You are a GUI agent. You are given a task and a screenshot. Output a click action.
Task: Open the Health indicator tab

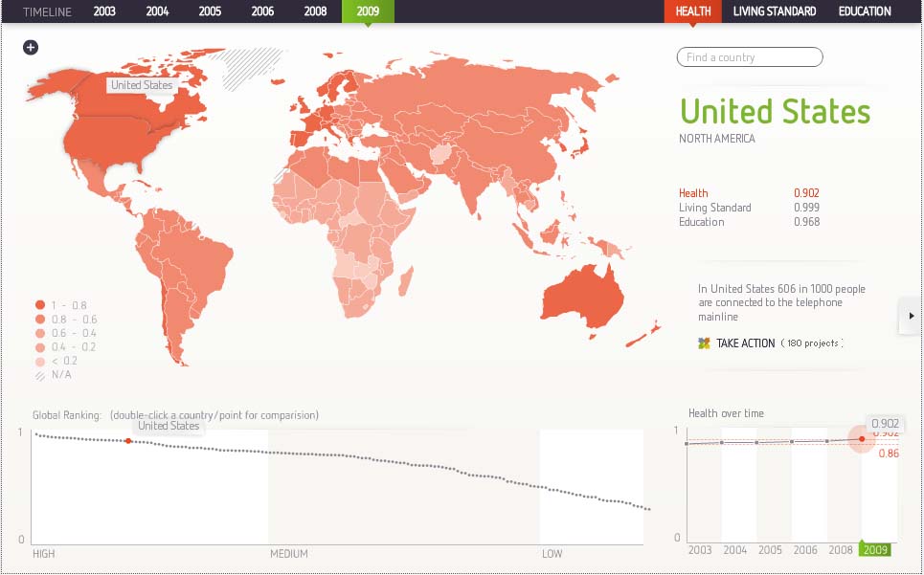[x=692, y=11]
